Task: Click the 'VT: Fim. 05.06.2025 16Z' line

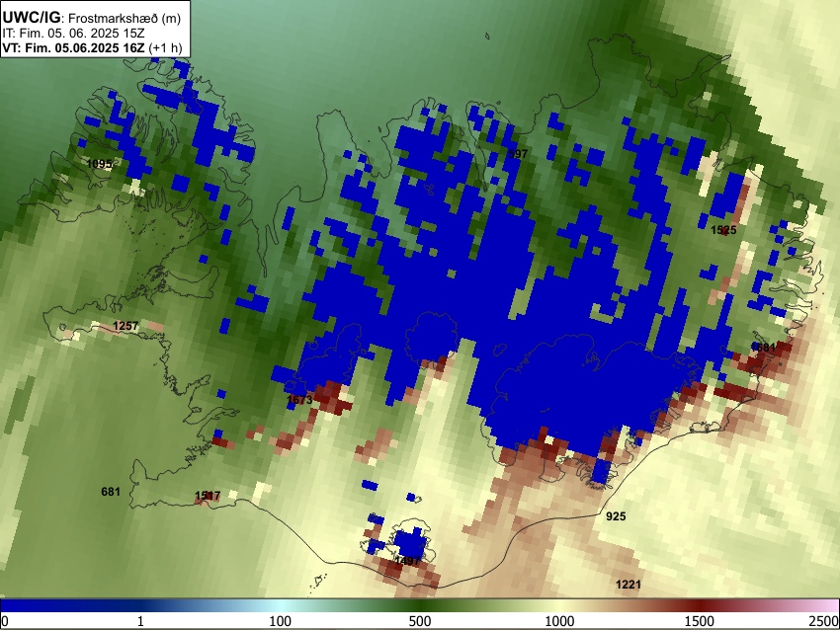Action: (92, 47)
